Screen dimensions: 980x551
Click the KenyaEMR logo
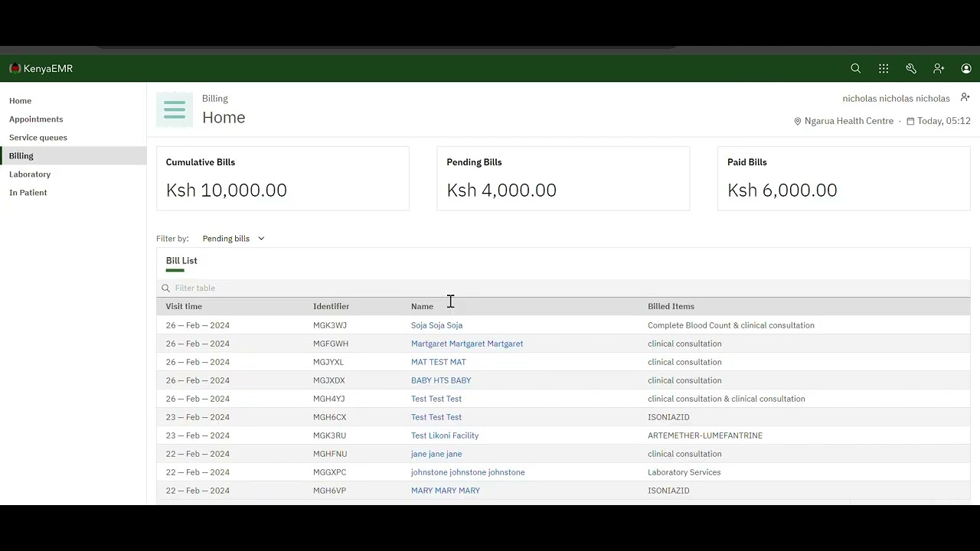41,69
